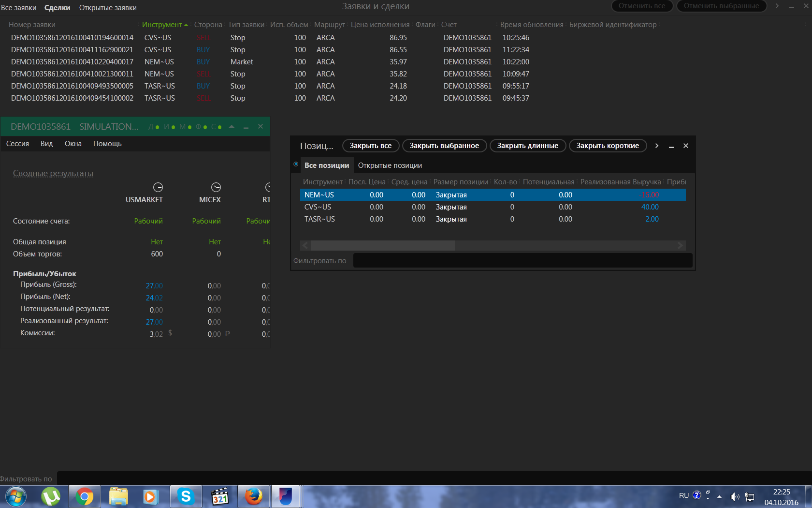Click the MICEX clock icon
This screenshot has height=508, width=812.
[216, 187]
